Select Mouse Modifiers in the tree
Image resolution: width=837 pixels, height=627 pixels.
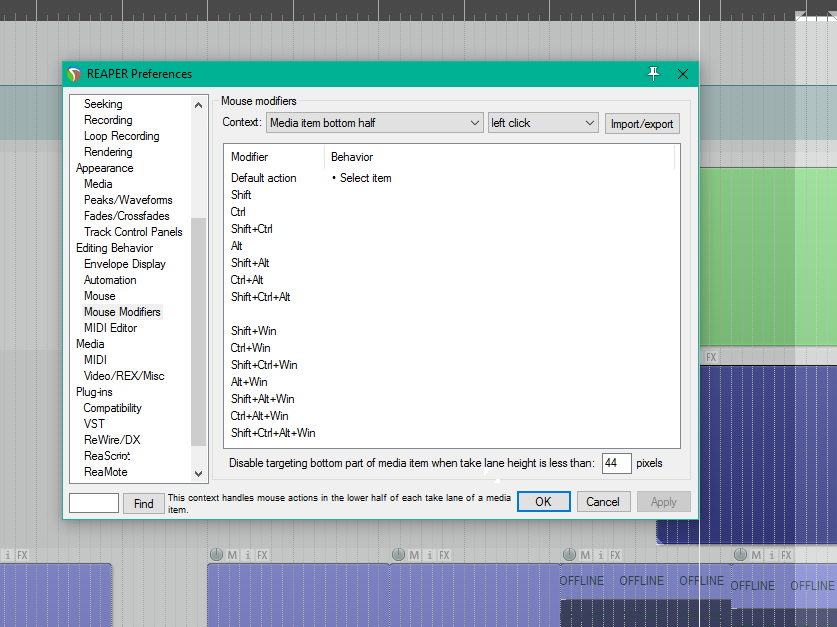[x=122, y=312]
